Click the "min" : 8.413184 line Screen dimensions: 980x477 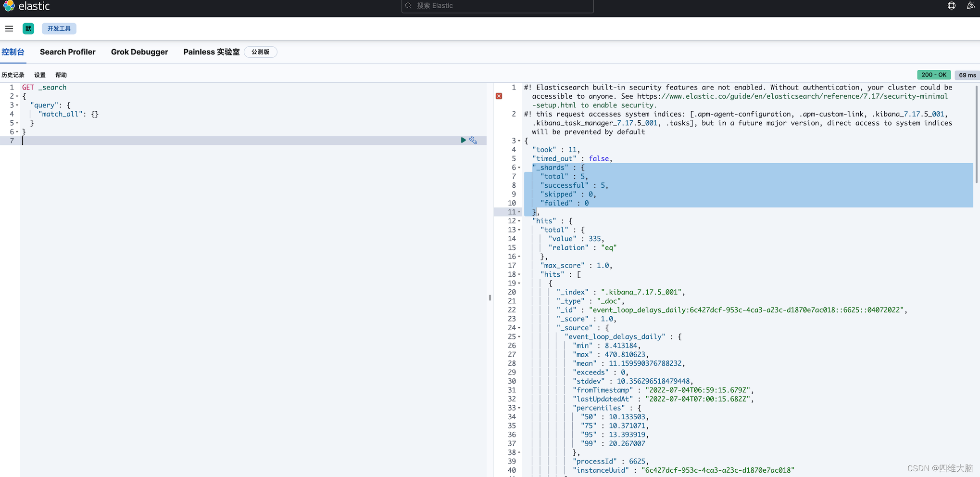click(607, 346)
